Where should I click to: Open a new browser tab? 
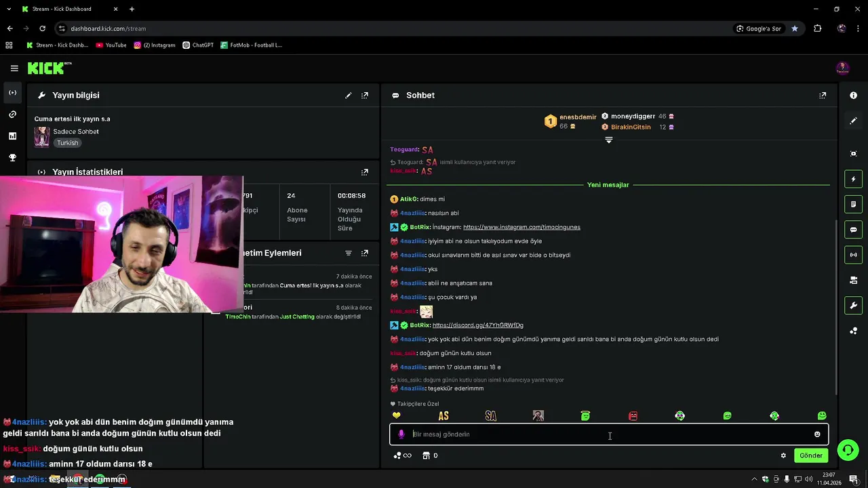point(132,9)
